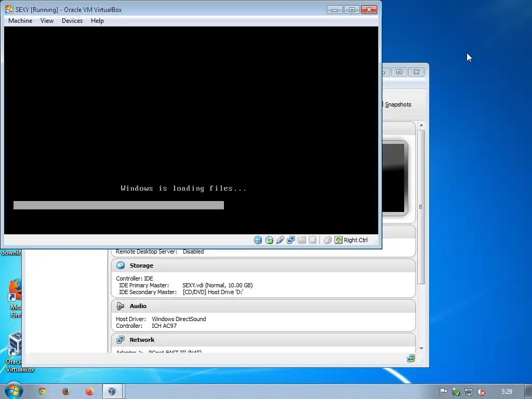Click the green host key arrow icon
532x399 pixels.
click(x=338, y=240)
